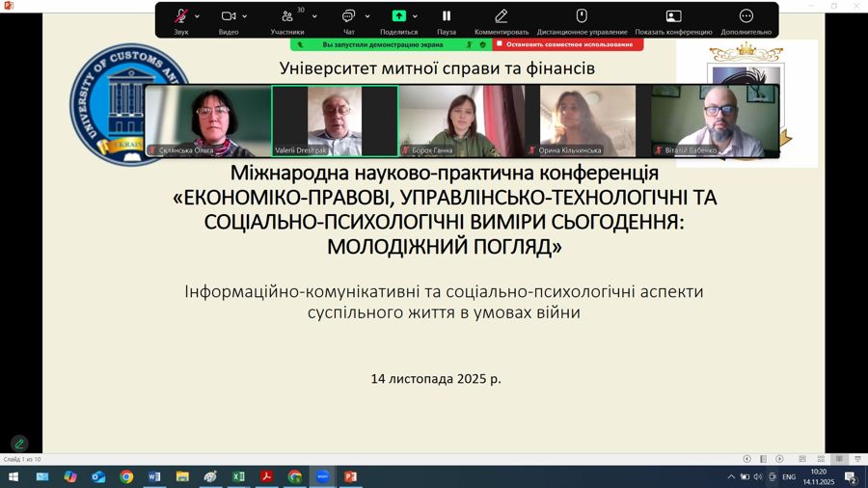Viewport: 868px width, 488px height.
Task: Click the pen annotation icon at bottom left
Action: [19, 444]
